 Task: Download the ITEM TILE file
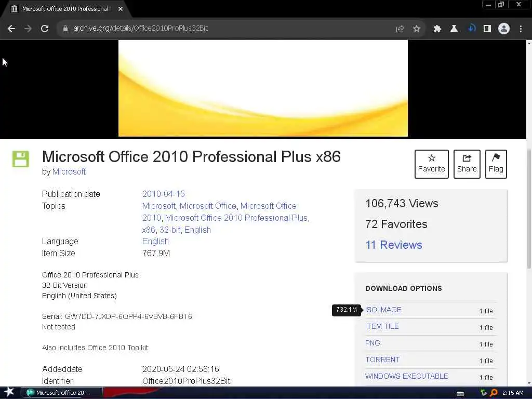tap(382, 326)
